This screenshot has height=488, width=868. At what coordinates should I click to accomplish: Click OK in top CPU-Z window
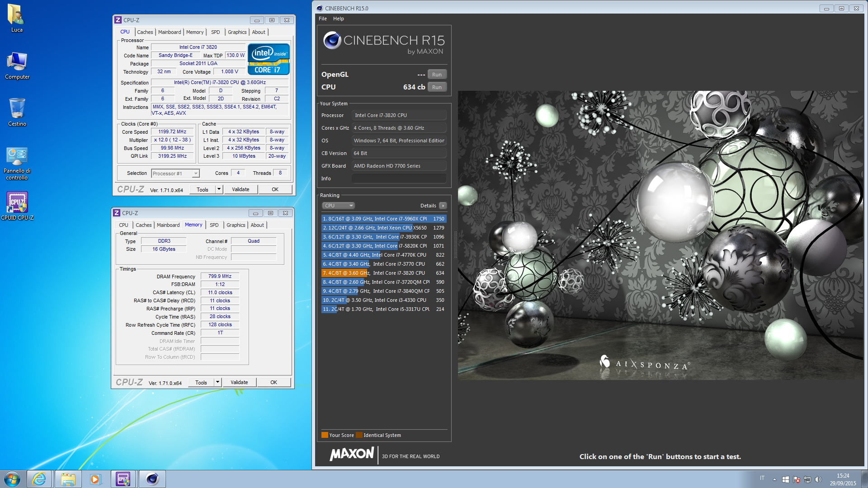coord(275,189)
